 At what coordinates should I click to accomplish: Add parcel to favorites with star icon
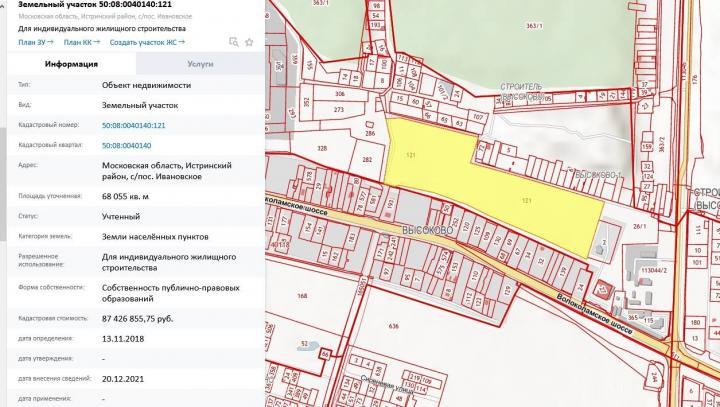point(248,43)
